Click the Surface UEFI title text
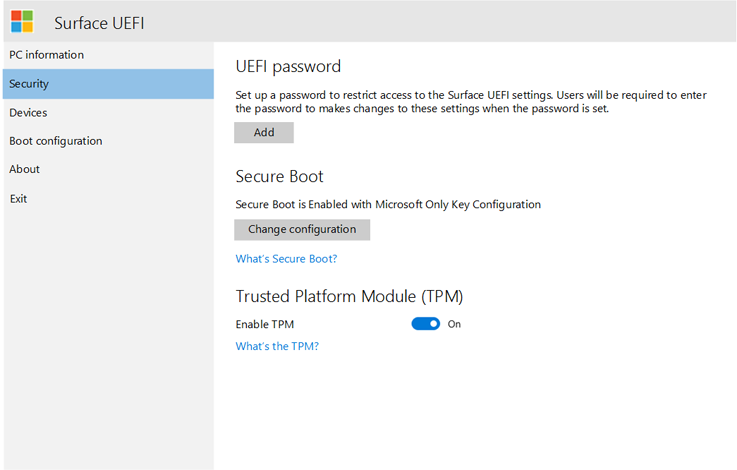737x470 pixels. 100,22
